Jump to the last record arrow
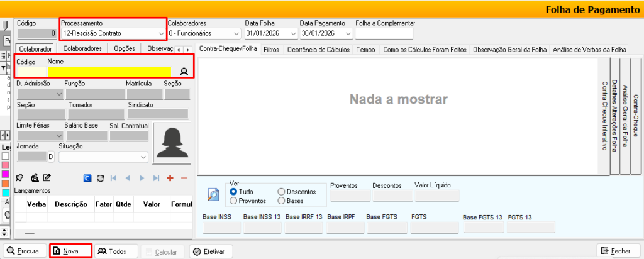Screen dimensions: 644x259 click(x=156, y=178)
